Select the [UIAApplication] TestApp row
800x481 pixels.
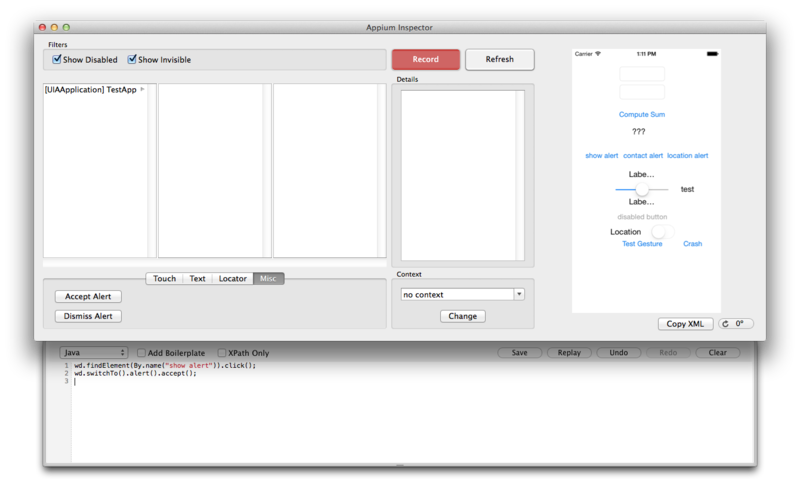click(95, 89)
